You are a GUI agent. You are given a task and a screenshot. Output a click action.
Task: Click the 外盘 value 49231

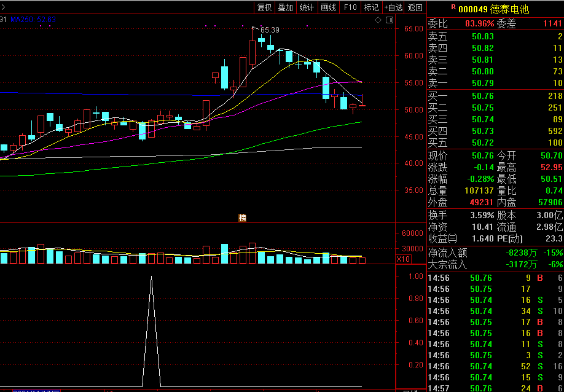click(x=482, y=203)
